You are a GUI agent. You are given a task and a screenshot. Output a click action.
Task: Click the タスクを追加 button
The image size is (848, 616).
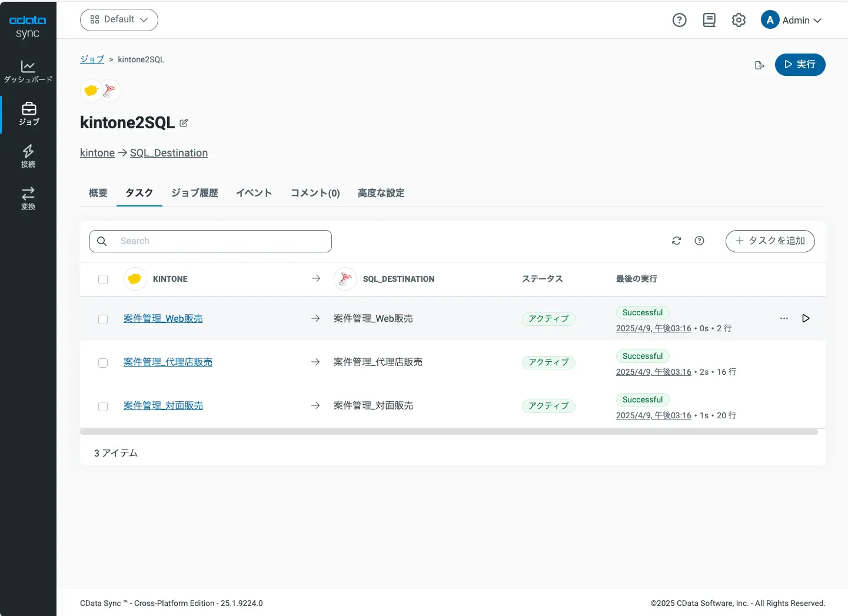[x=770, y=241]
